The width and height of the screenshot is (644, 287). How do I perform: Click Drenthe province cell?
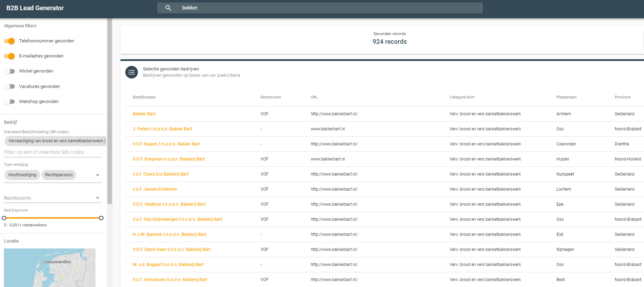pos(622,144)
